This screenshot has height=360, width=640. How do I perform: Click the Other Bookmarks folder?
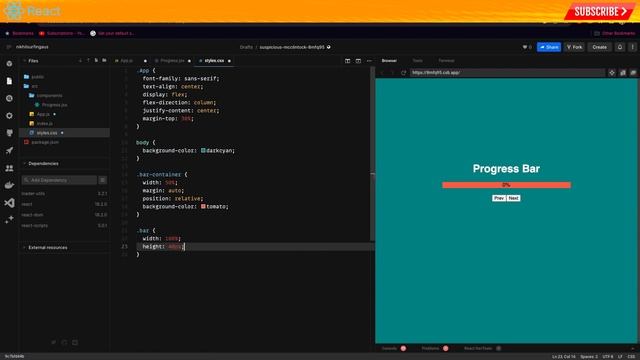coord(615,33)
